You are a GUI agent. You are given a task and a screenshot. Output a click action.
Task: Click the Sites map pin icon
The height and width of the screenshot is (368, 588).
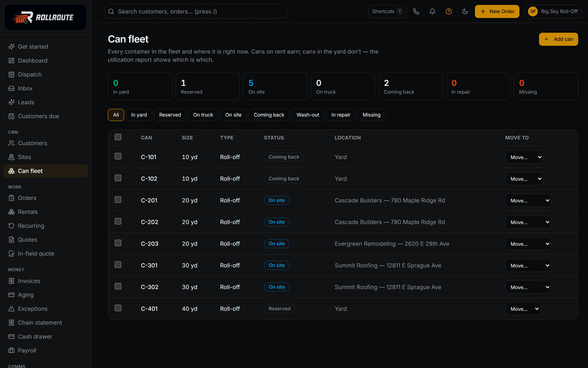(x=11, y=157)
